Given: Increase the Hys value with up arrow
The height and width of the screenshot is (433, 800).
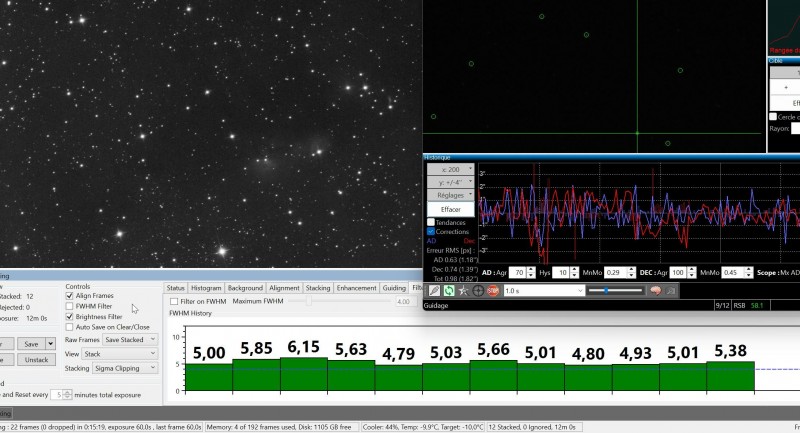Looking at the screenshot, I should click(574, 270).
